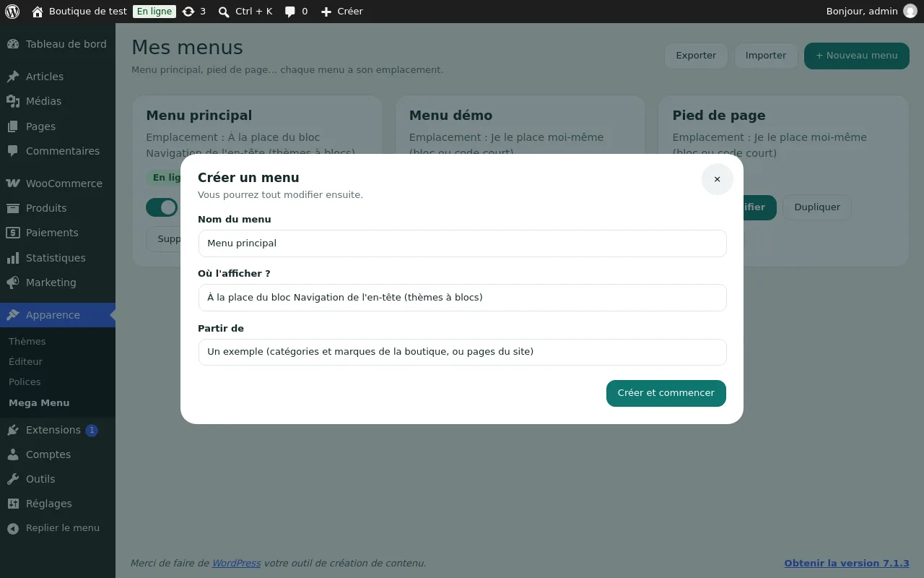Click the Outils wrench icon
924x578 pixels.
click(x=13, y=479)
